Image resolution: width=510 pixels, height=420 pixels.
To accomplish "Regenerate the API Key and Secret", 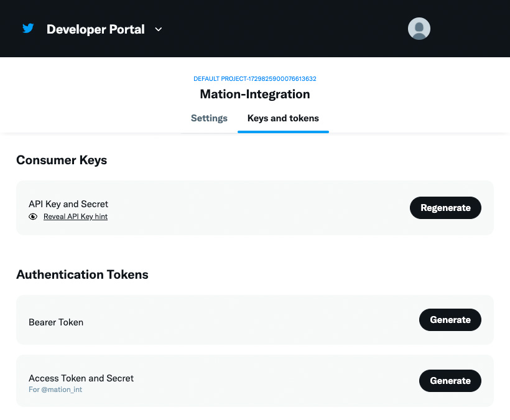I will [x=445, y=208].
